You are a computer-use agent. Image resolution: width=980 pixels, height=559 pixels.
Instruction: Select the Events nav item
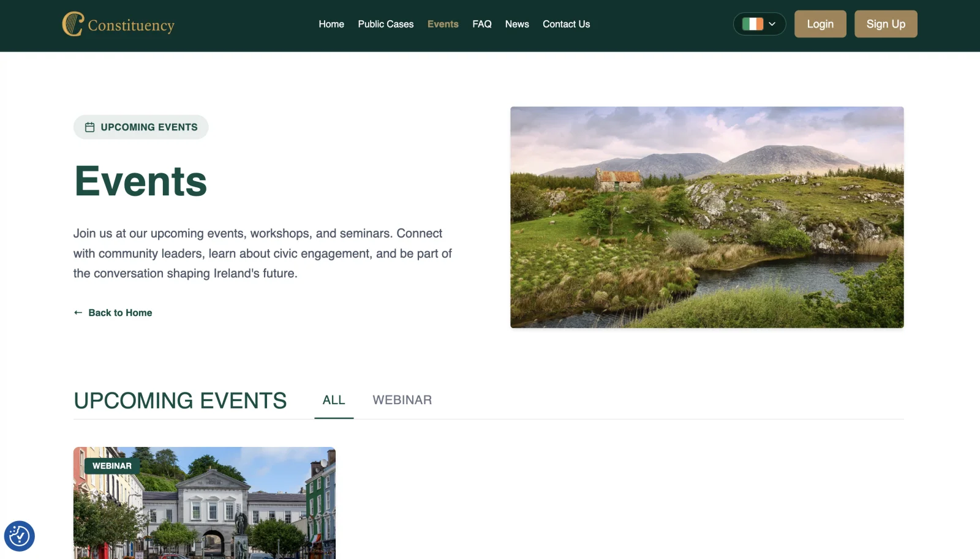(x=443, y=24)
